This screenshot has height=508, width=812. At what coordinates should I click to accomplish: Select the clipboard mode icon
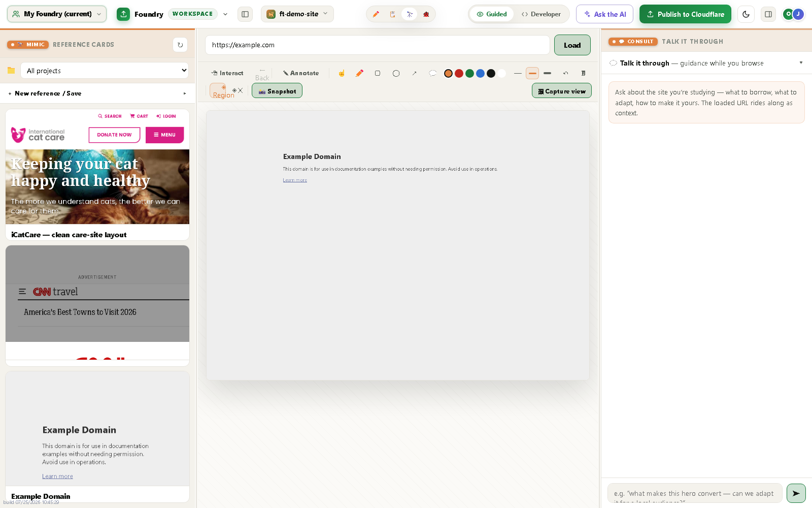click(x=392, y=14)
